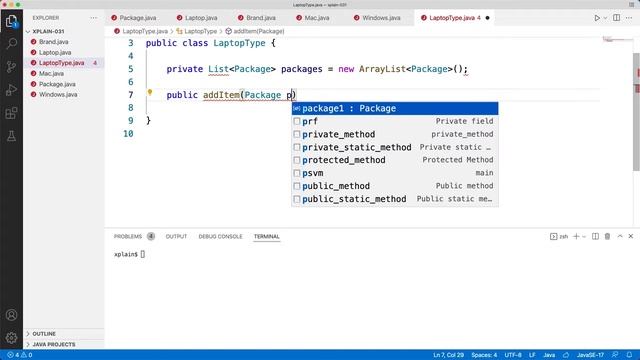Select the Terminal panel tab

[267, 236]
